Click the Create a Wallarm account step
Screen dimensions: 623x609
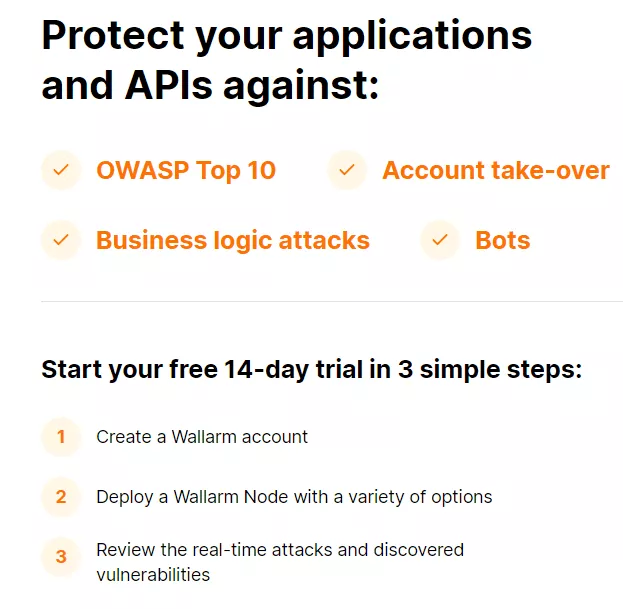(202, 437)
